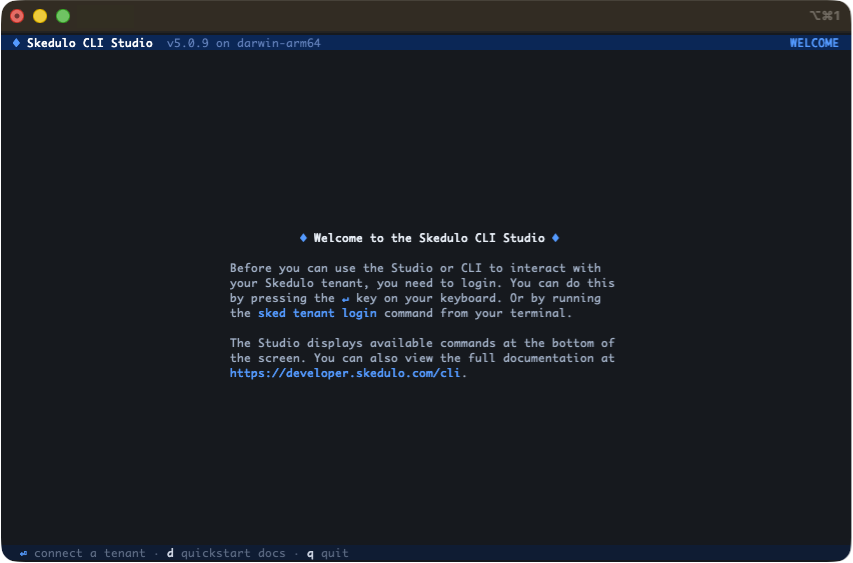Click the ⌥⌘1 window shortcut indicator

825,16
